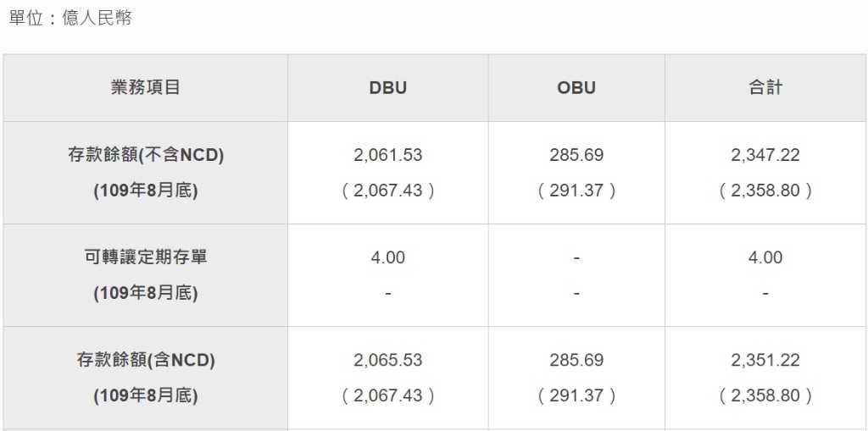Click the 合計 value 4.00
This screenshot has height=431, width=868.
point(765,257)
